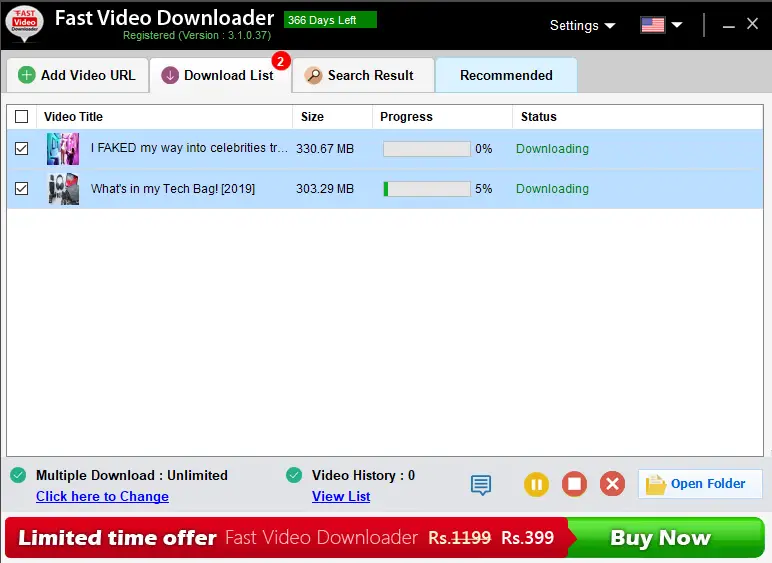Click the 366 Days Left badge
The height and width of the screenshot is (563, 772).
330,20
